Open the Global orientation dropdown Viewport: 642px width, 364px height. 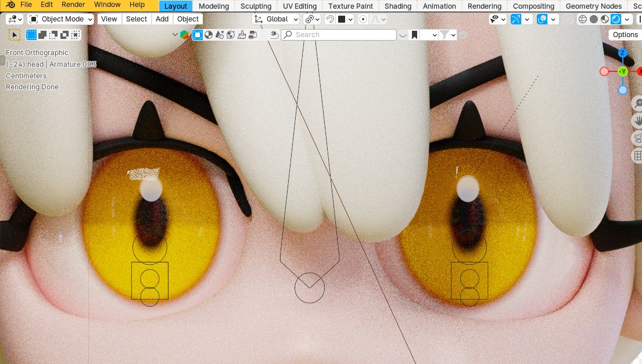[276, 19]
